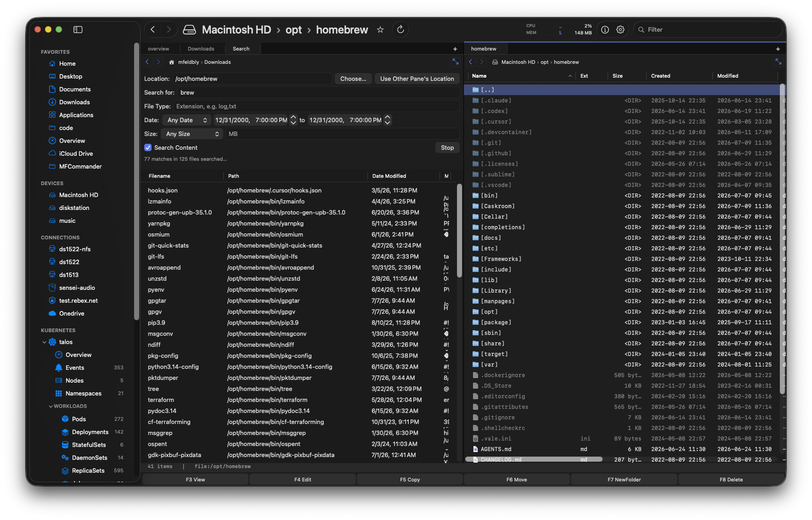Sort by the Name column header
The image size is (812, 520).
pyautogui.click(x=521, y=76)
